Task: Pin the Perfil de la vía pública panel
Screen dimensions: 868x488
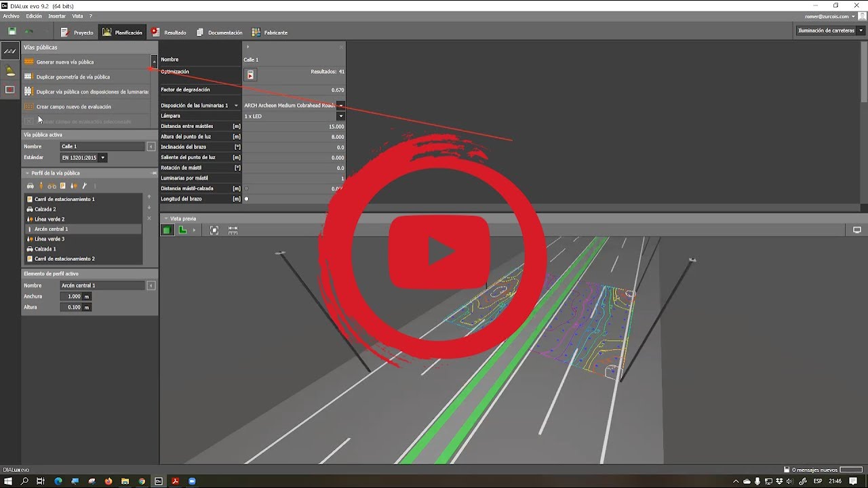Action: click(154, 174)
